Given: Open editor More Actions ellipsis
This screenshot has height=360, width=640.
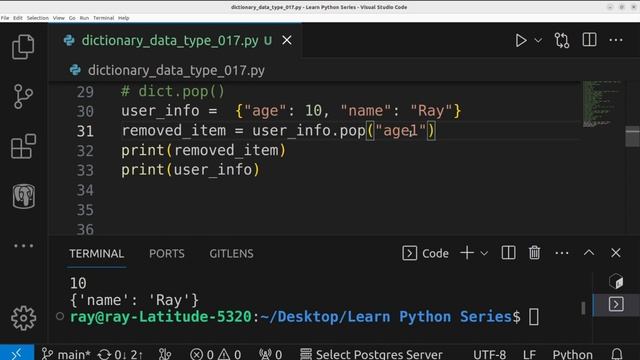Looking at the screenshot, I should pyautogui.click(x=616, y=40).
